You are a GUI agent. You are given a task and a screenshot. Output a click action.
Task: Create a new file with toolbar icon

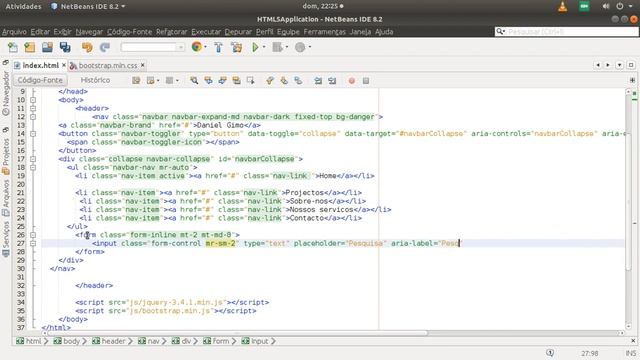pos(13,47)
